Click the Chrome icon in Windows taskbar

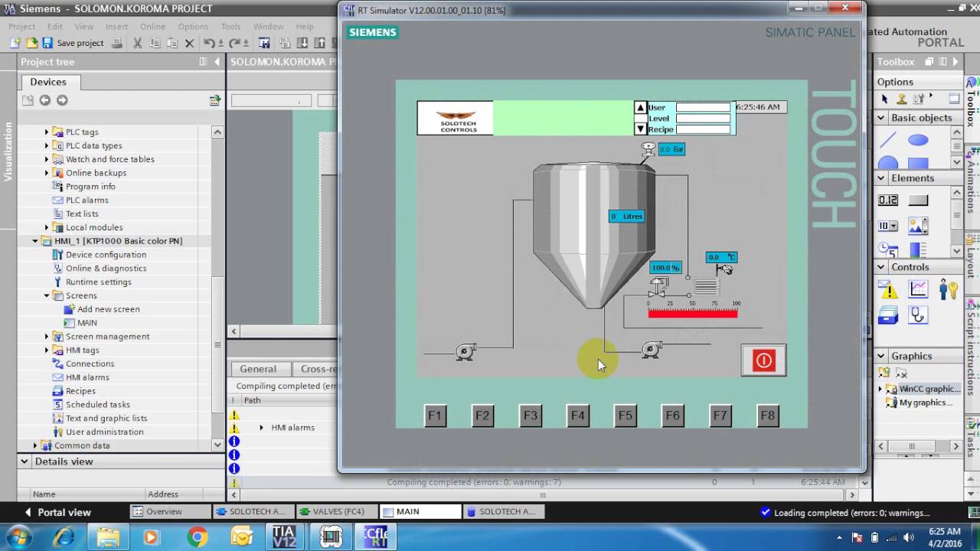(198, 537)
